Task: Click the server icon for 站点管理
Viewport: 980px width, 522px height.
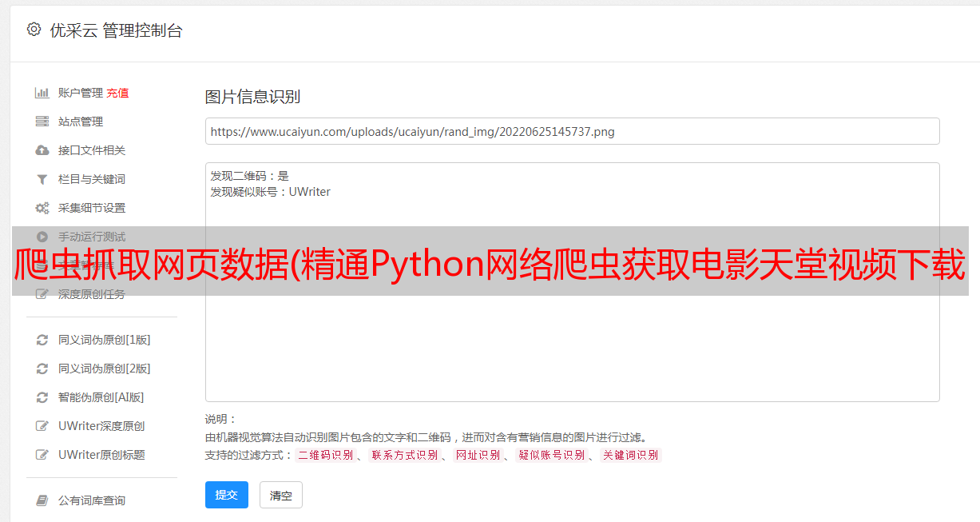Action: (42, 122)
